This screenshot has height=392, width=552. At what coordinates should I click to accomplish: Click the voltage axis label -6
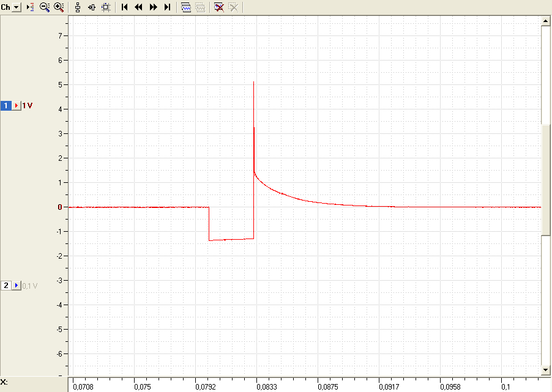point(59,353)
